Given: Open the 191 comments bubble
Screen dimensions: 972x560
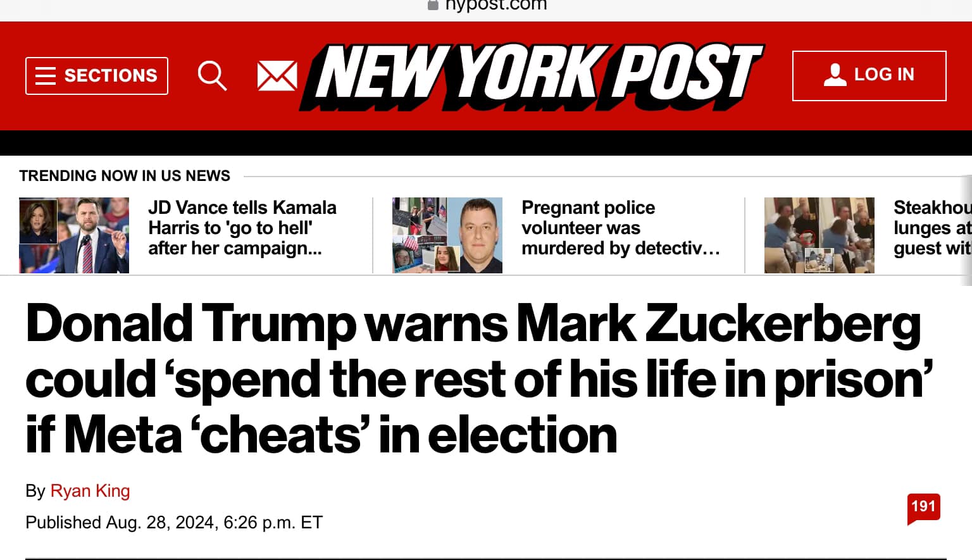Looking at the screenshot, I should (923, 507).
